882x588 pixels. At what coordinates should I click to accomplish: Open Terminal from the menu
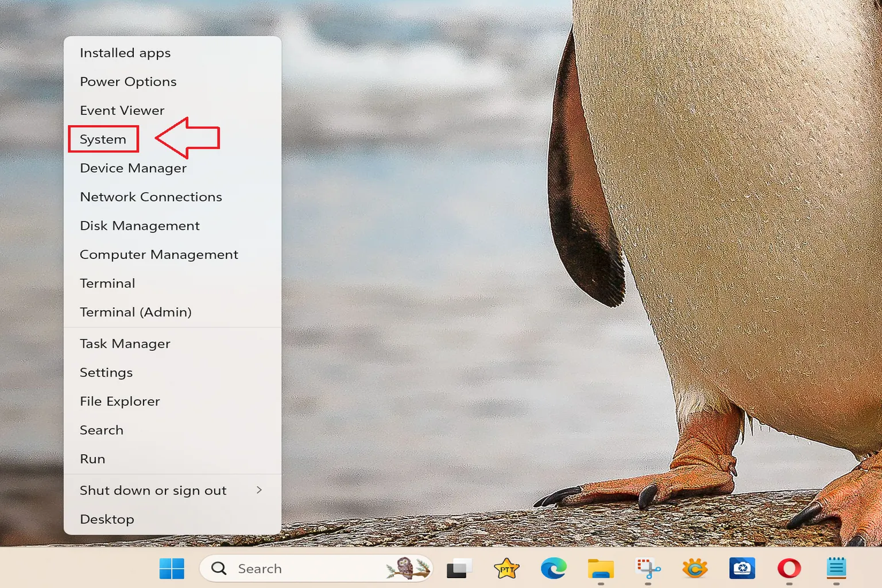[172, 283]
